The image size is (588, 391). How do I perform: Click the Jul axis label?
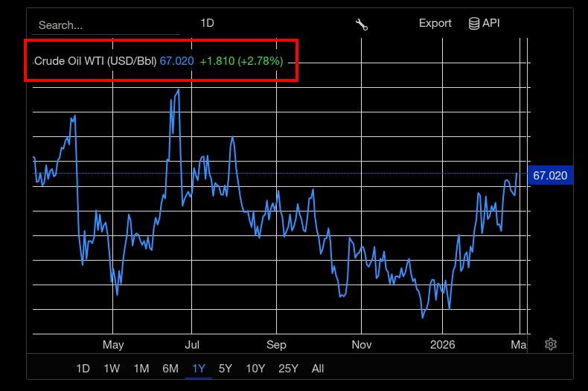pyautogui.click(x=192, y=345)
